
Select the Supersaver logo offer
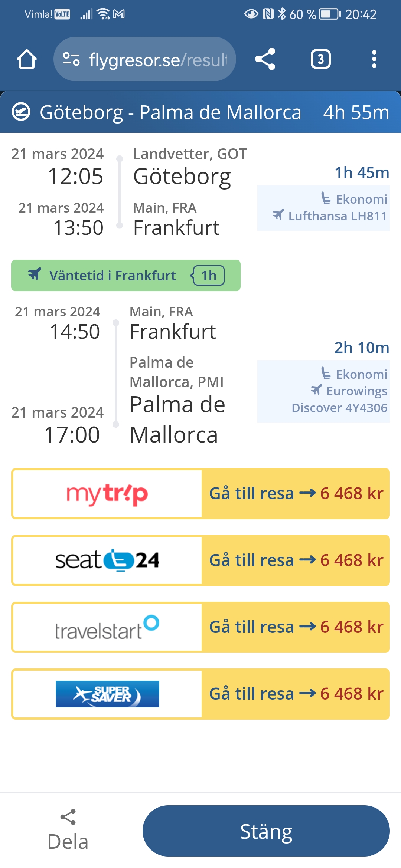click(107, 694)
